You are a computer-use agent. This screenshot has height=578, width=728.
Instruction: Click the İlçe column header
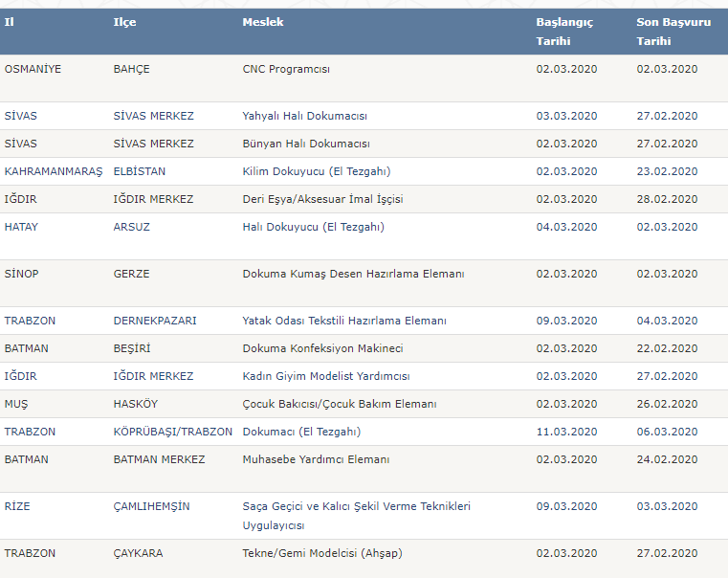click(x=124, y=22)
